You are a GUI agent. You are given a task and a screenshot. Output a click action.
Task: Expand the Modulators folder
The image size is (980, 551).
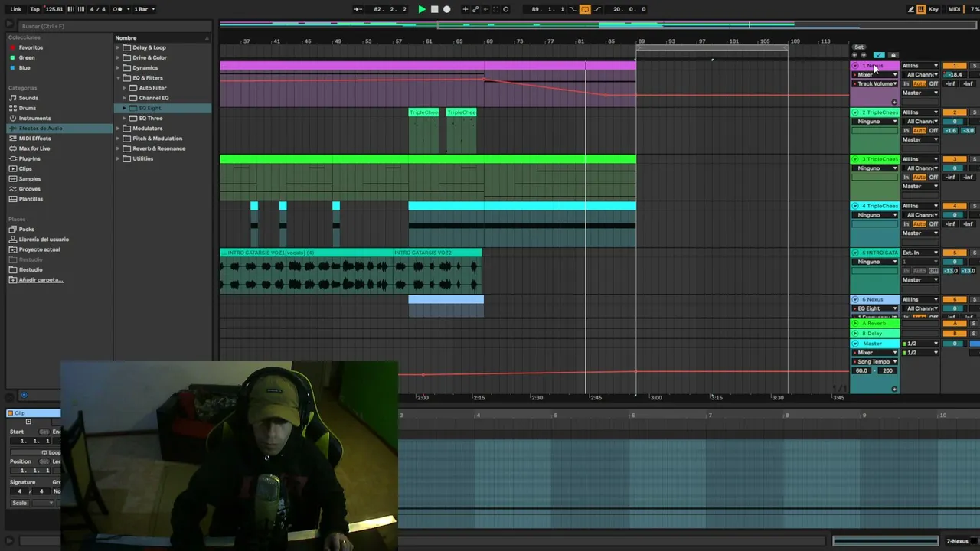click(x=119, y=129)
